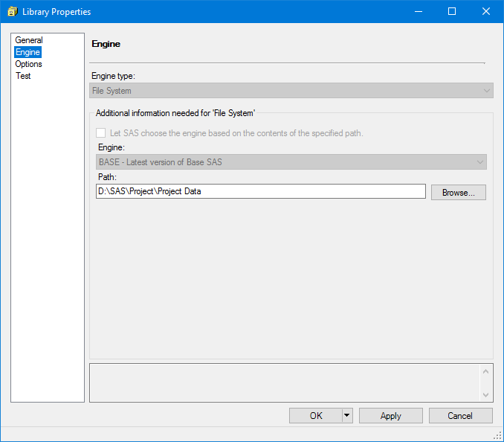Image resolution: width=504 pixels, height=442 pixels.
Task: Open the OK button dropdown arrow
Action: (x=347, y=416)
